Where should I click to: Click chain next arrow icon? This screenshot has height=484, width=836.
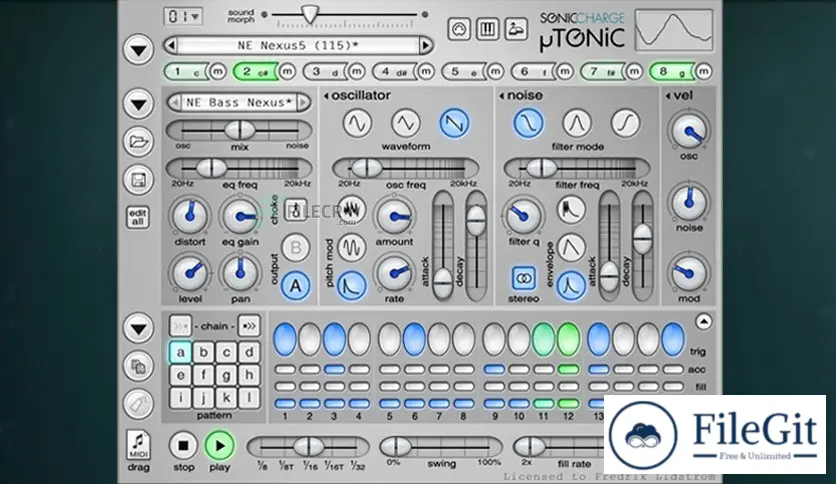(x=249, y=326)
